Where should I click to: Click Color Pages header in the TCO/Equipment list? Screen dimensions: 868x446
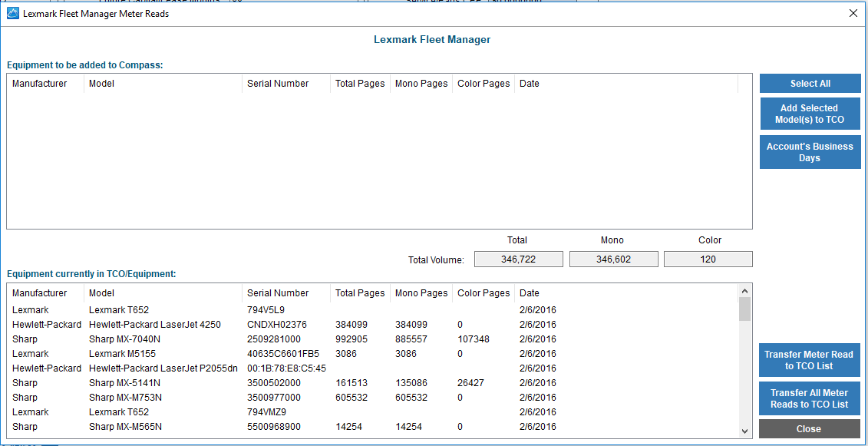pos(484,293)
